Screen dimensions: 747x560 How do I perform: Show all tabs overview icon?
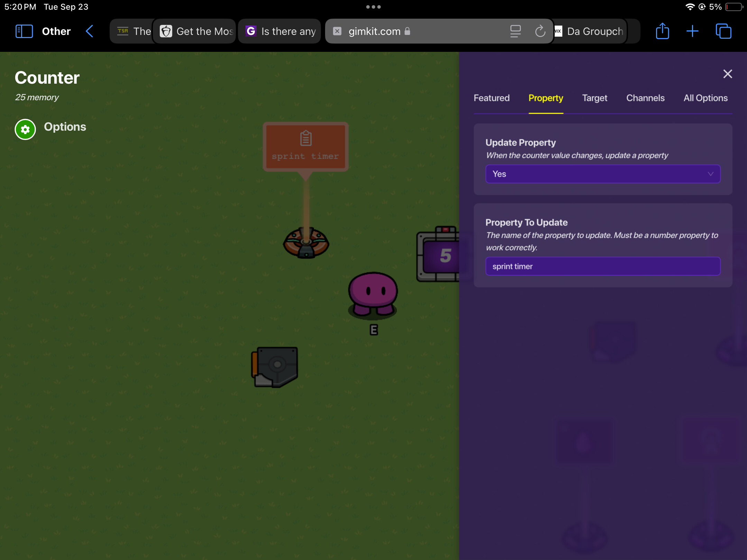tap(723, 31)
